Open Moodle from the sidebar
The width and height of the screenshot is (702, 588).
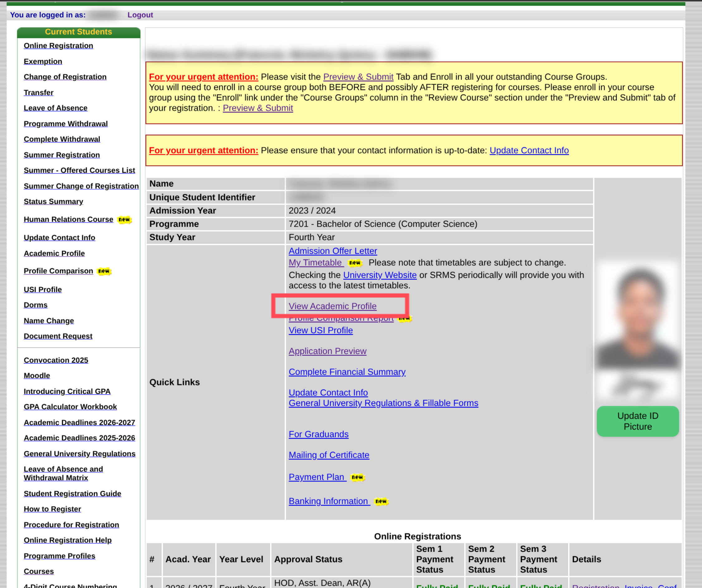(37, 375)
